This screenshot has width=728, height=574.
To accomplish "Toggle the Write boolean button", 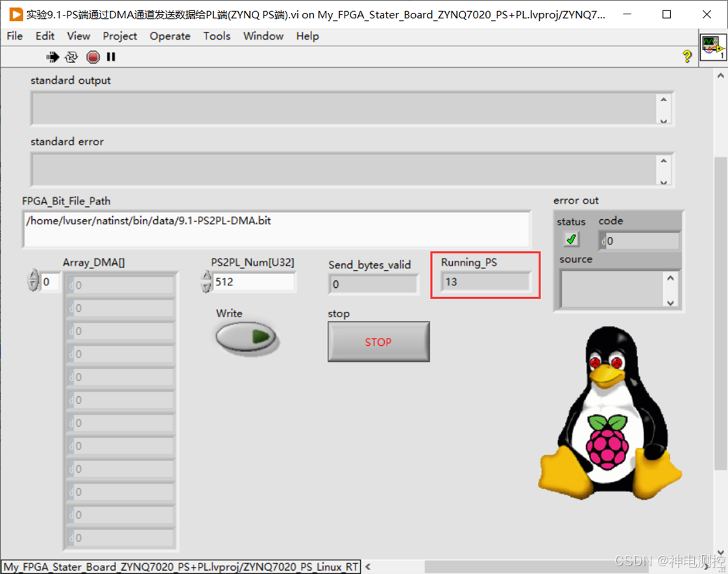I will pyautogui.click(x=246, y=337).
